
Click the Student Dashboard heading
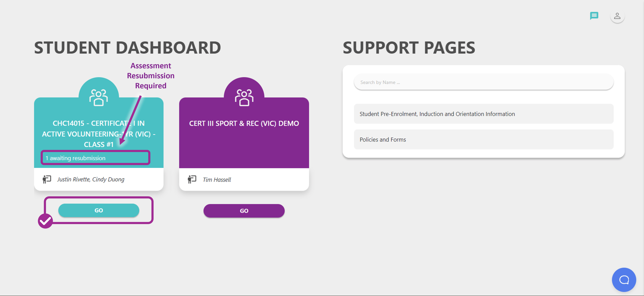pos(127,47)
